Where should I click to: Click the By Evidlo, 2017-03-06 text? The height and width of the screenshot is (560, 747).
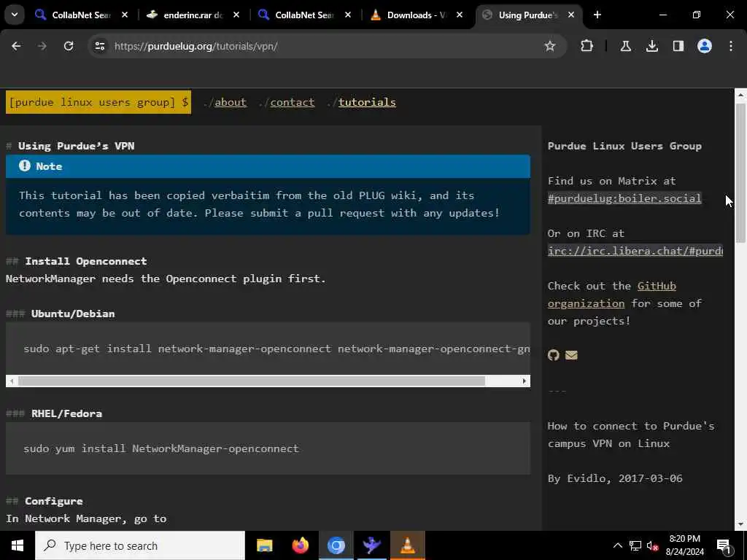pos(615,478)
